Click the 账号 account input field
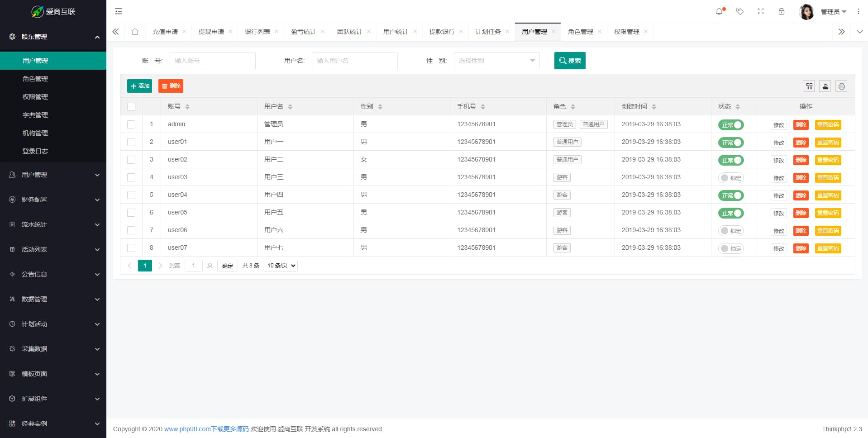Image resolution: width=868 pixels, height=438 pixels. (212, 61)
